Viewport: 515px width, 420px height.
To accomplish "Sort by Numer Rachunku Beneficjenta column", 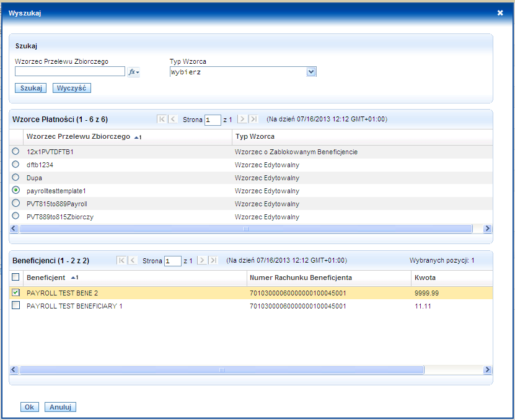I will pyautogui.click(x=301, y=278).
